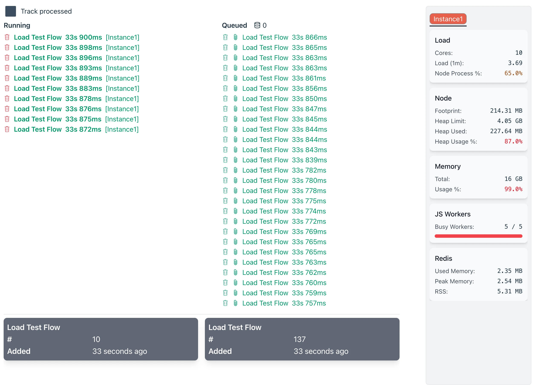Click trash icon for queued 33s 850ms flow
This screenshot has width=538, height=392.
[225, 98]
